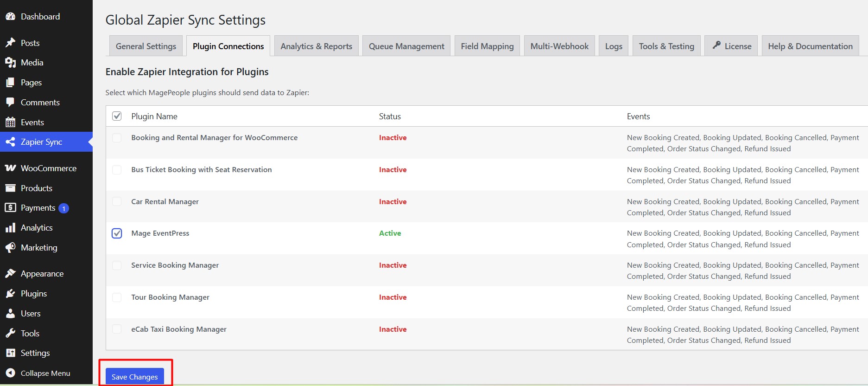Switch to the General Settings tab

click(146, 46)
